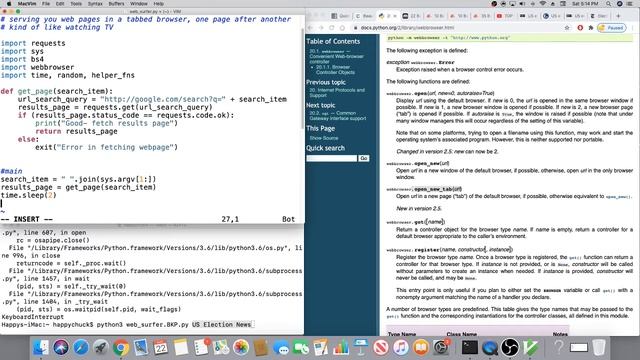Click the Go search button

click(364, 158)
